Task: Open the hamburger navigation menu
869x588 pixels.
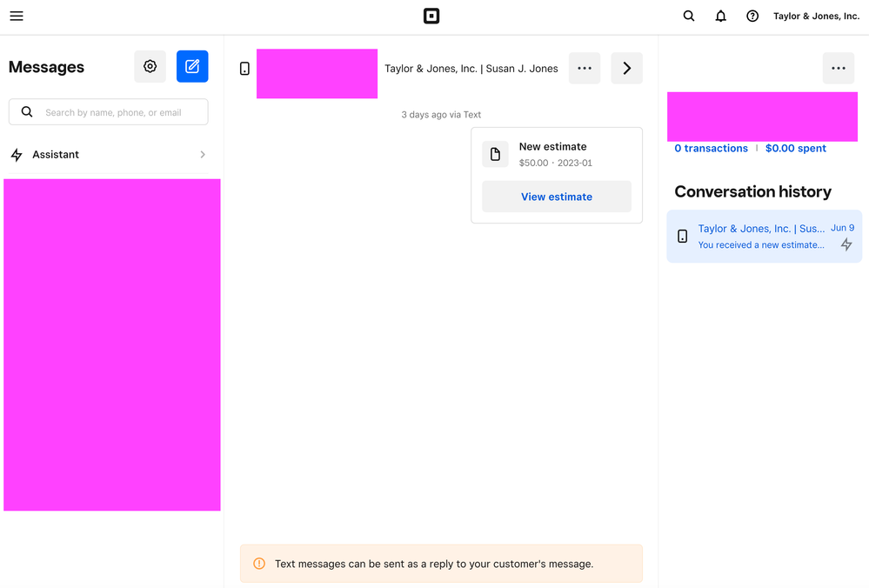Action: click(x=17, y=17)
